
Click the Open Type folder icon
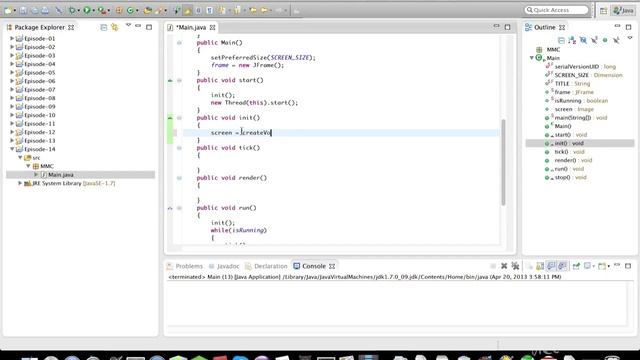tap(147, 10)
